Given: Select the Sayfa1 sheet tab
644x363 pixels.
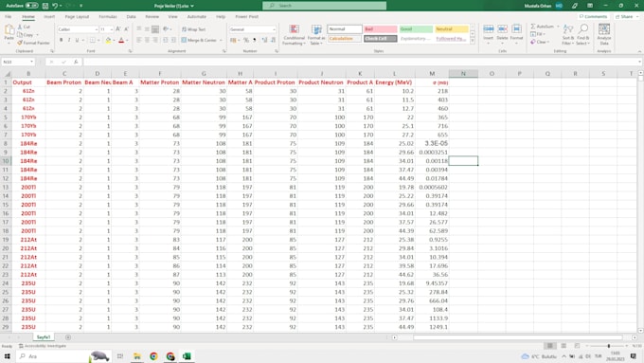Looking at the screenshot, I should (44, 337).
